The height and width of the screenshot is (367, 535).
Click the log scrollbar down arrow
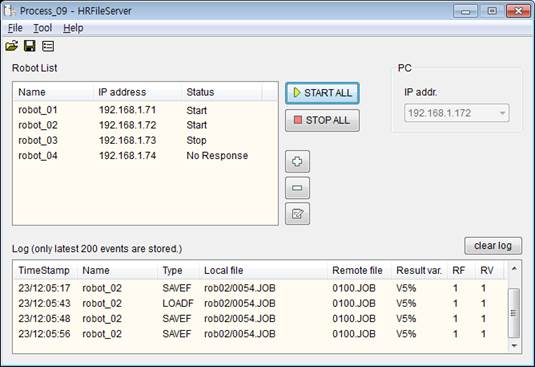[514, 346]
